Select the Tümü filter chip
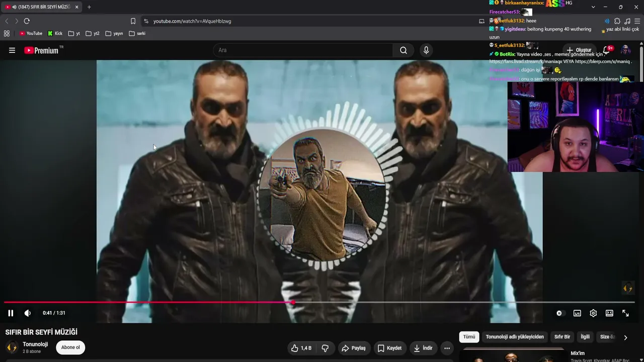 point(469,337)
